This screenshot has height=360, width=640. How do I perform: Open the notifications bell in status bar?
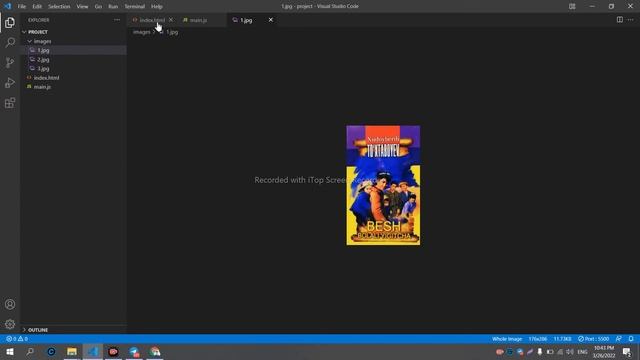631,339
